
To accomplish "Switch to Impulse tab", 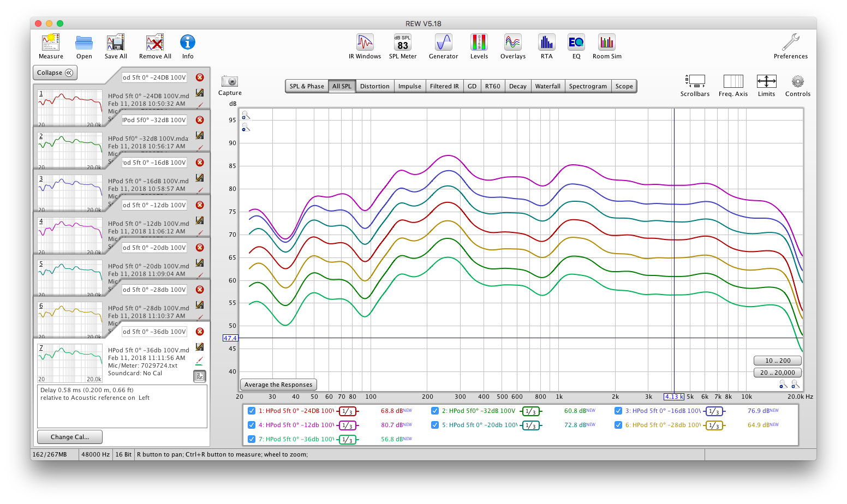I will [x=410, y=86].
